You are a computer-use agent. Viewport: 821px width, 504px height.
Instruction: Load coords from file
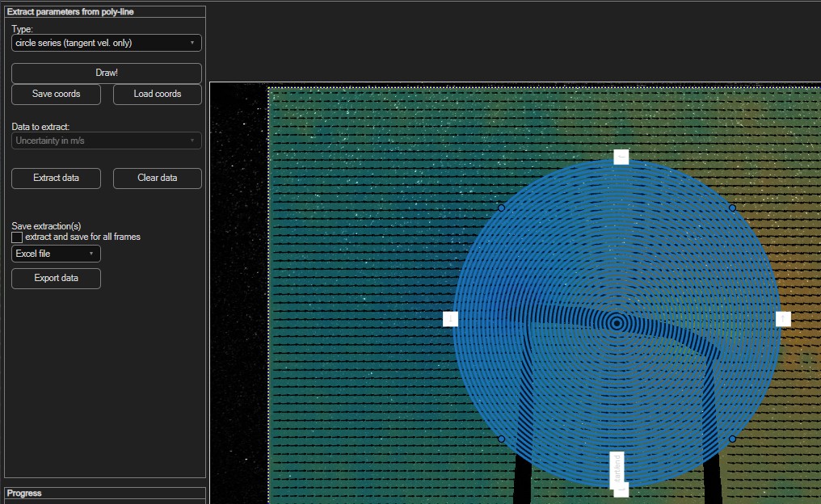pos(157,94)
